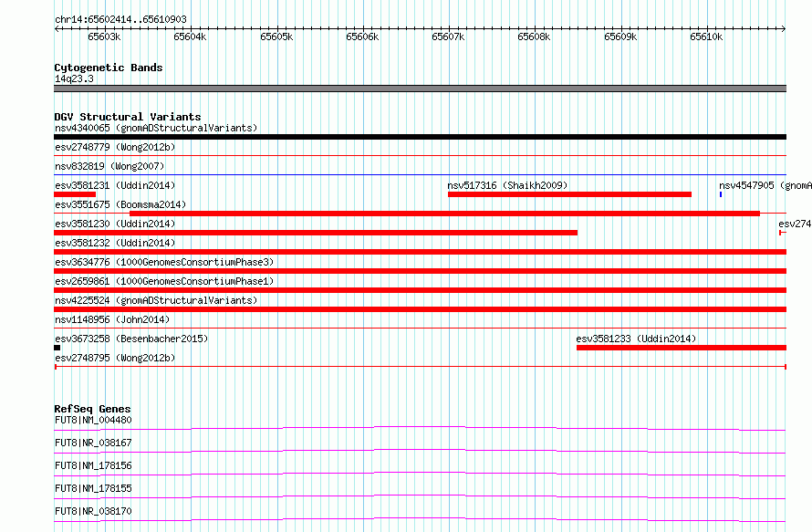Open variant esv3551675 (Boomsma2014) label

point(120,204)
